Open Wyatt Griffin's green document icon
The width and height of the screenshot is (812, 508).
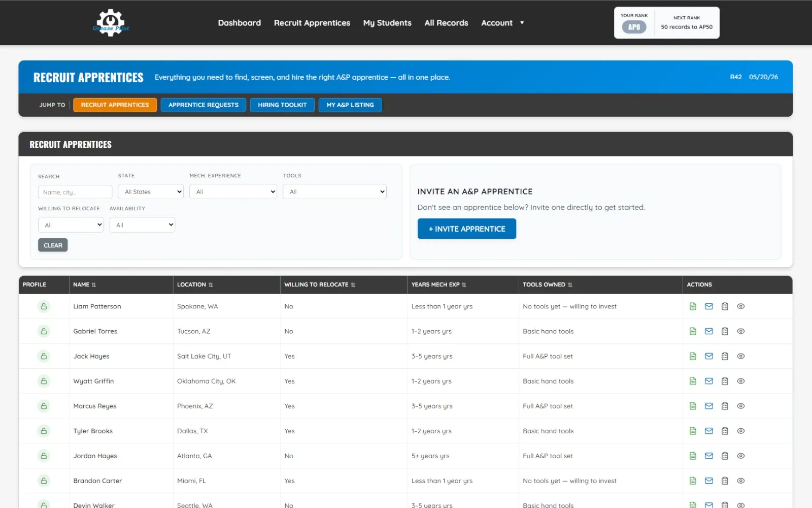(693, 381)
